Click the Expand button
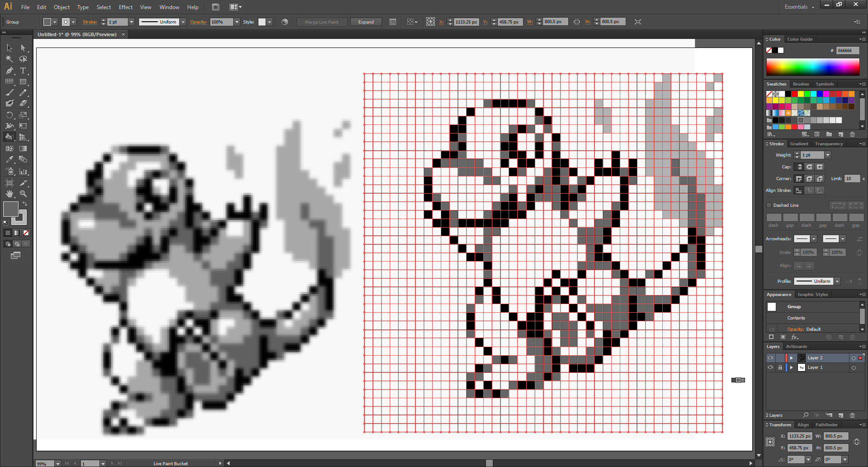This screenshot has width=868, height=467. click(x=366, y=22)
